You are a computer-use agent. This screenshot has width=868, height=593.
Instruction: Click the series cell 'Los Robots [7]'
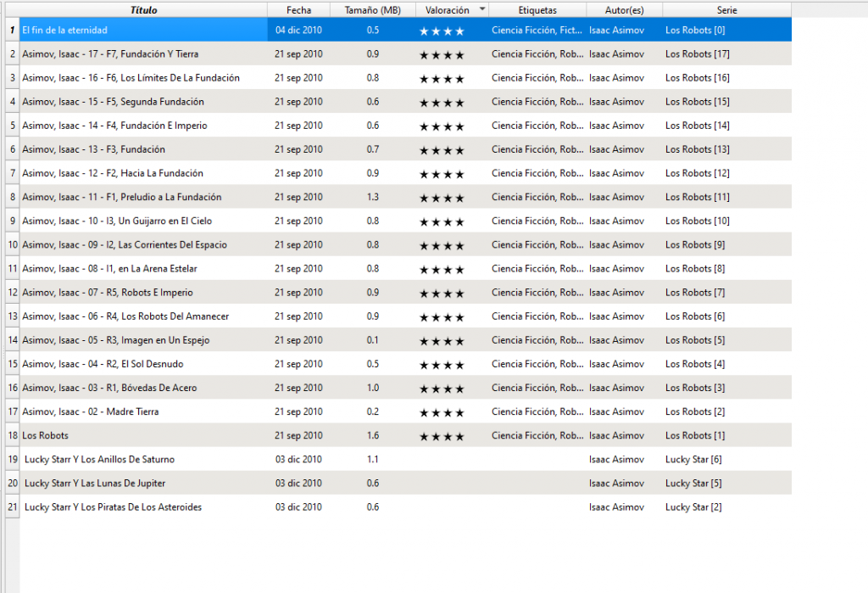click(695, 292)
